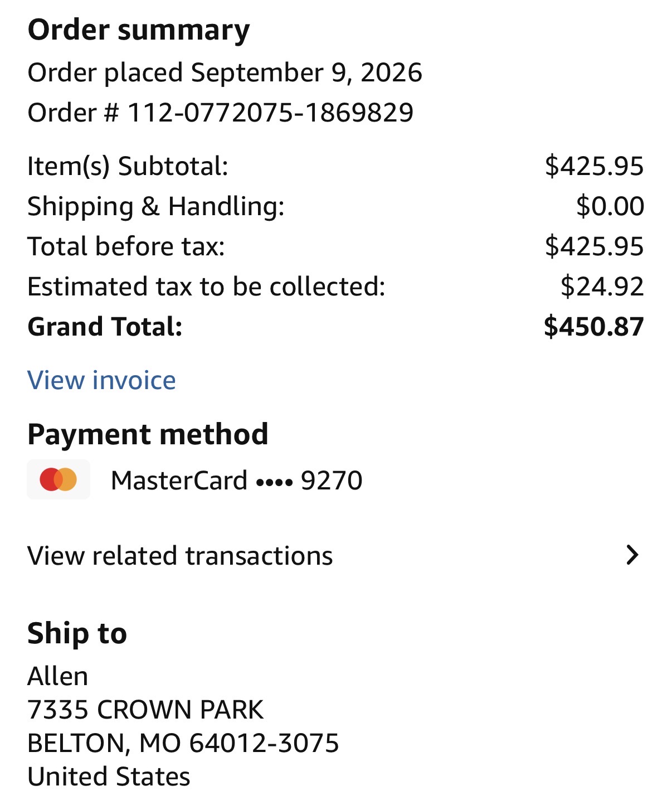The image size is (672, 810).
Task: Click the Grand Total amount $450.87
Action: (594, 327)
